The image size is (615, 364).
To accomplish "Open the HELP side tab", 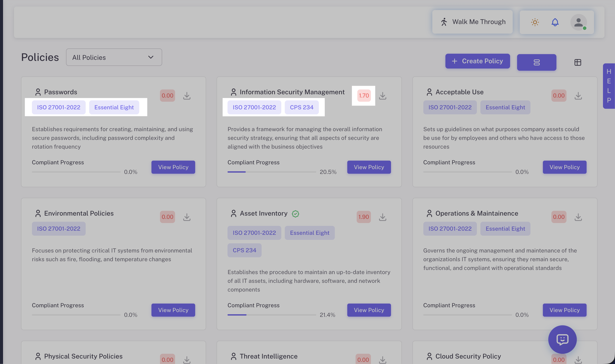I will [x=609, y=86].
